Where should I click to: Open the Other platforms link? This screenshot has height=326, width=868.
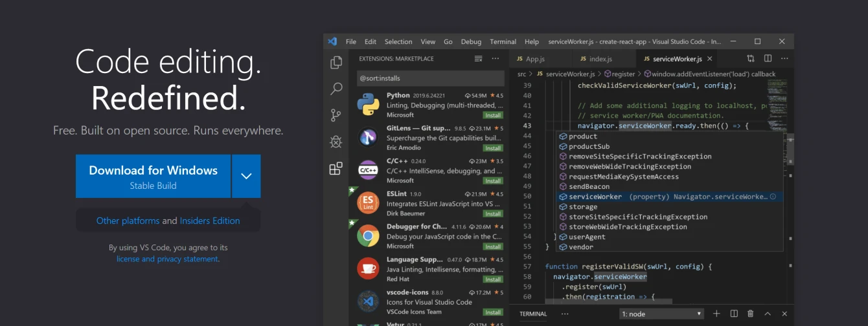pos(128,221)
